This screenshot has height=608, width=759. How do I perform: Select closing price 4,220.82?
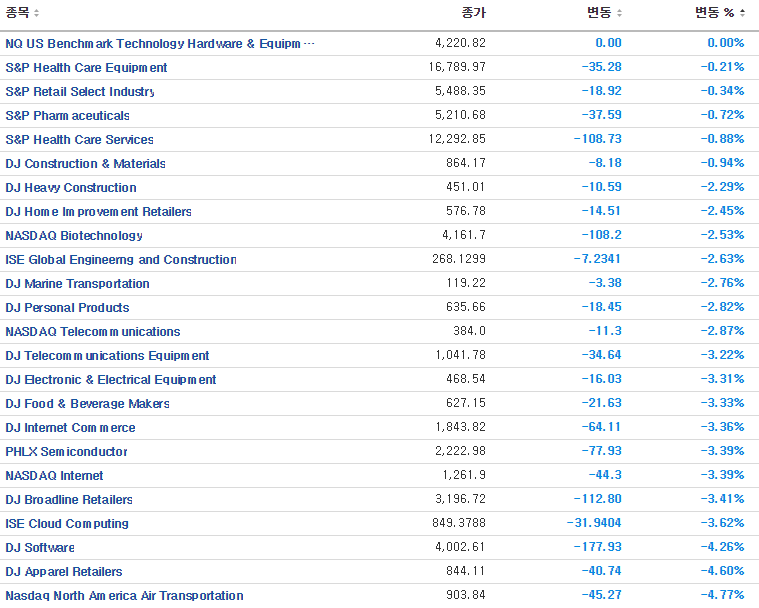460,43
